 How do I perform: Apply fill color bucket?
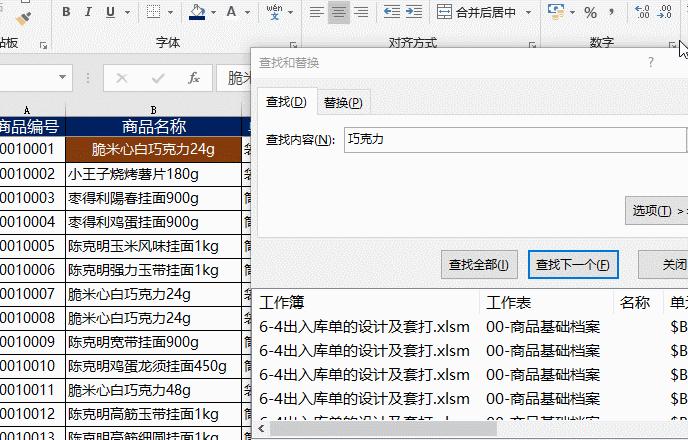pos(197,12)
